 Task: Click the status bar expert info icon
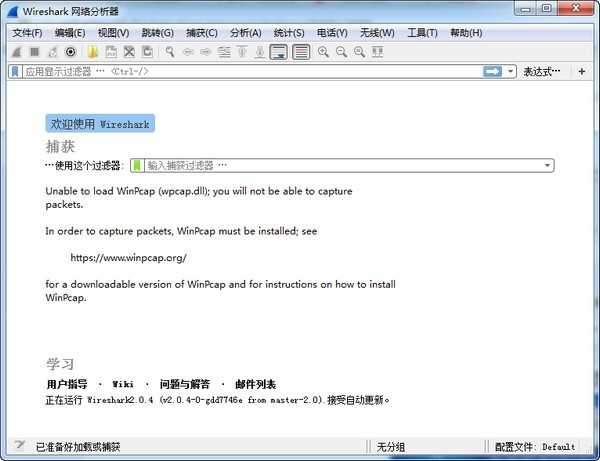19,445
